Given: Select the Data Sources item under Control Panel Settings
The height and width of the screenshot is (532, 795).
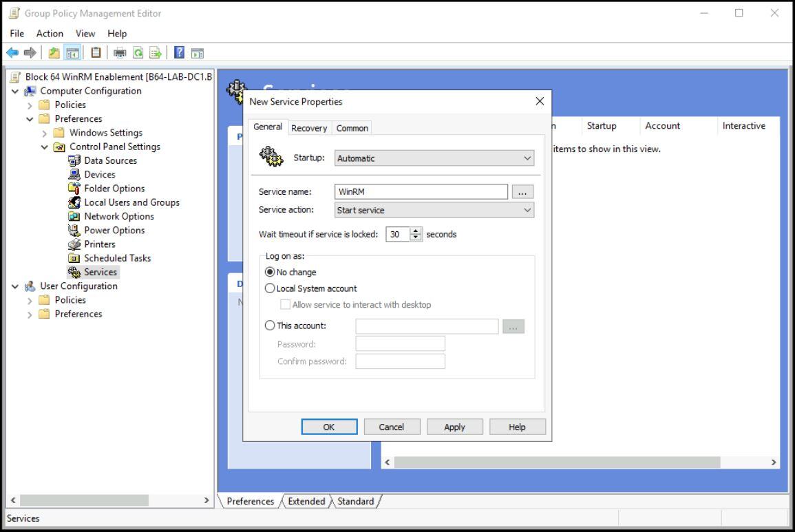Looking at the screenshot, I should [x=109, y=160].
